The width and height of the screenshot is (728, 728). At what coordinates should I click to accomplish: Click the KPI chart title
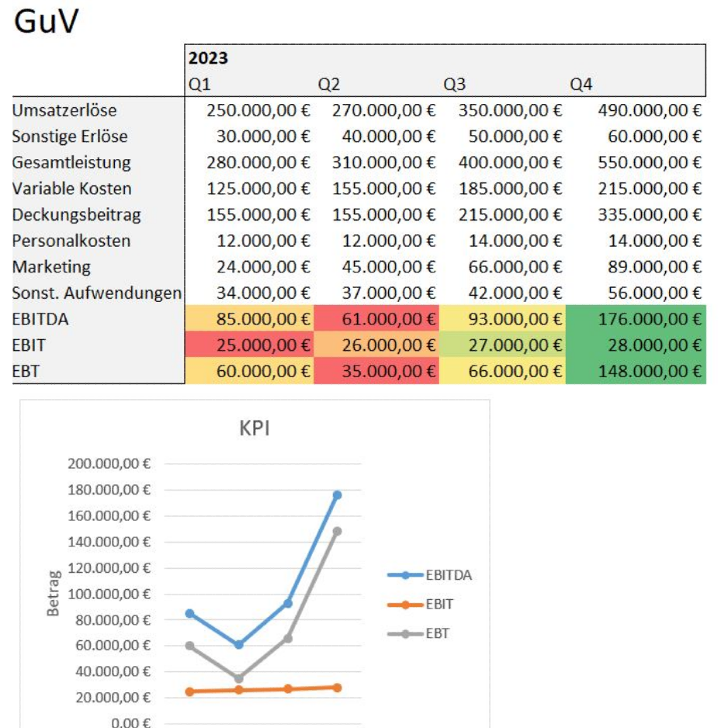255,428
